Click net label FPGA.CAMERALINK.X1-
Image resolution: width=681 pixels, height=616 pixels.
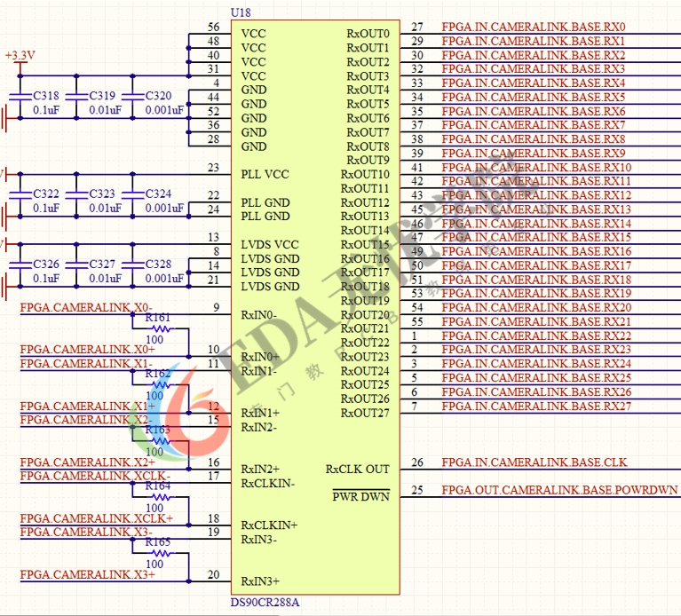pyautogui.click(x=86, y=363)
